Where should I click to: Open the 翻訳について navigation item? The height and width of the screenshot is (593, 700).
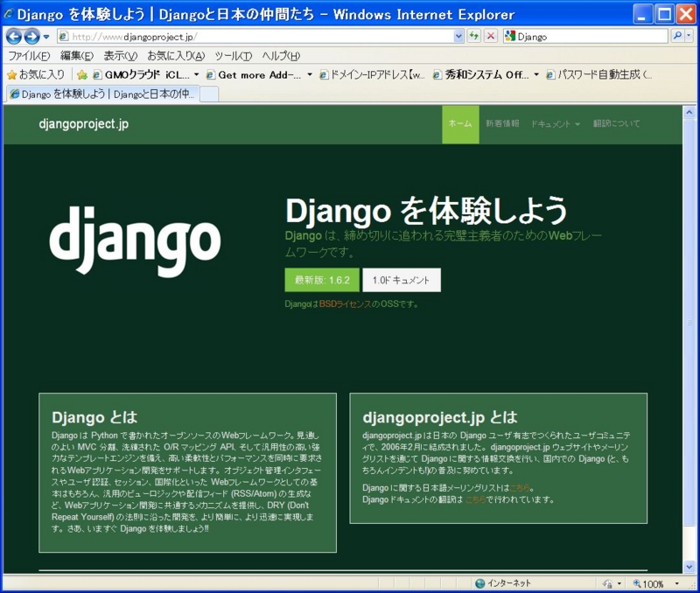(x=617, y=124)
